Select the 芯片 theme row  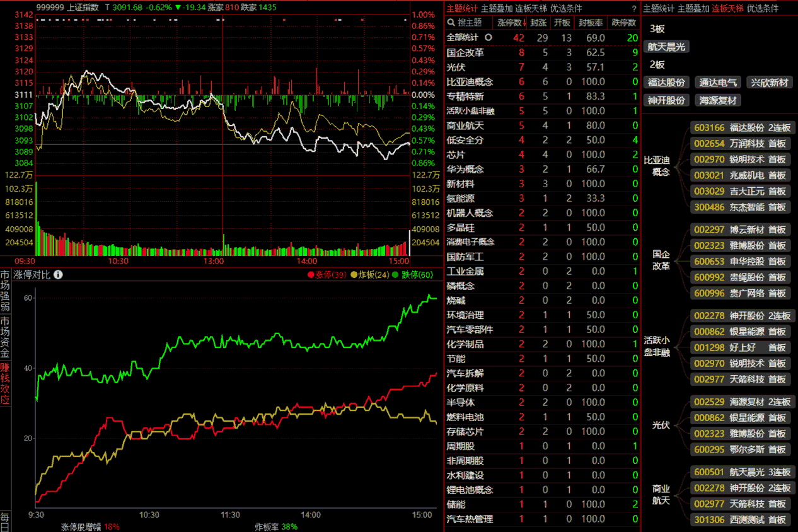pyautogui.click(x=543, y=154)
